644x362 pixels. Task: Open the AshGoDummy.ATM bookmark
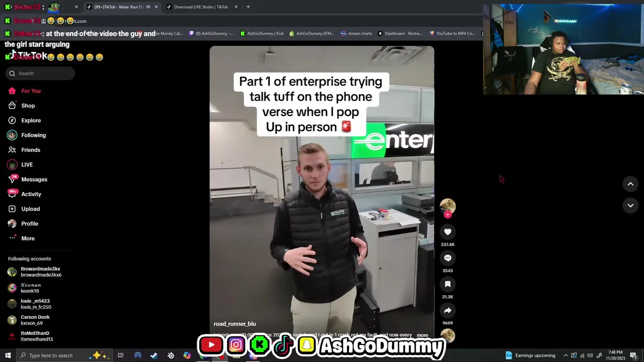point(311,34)
